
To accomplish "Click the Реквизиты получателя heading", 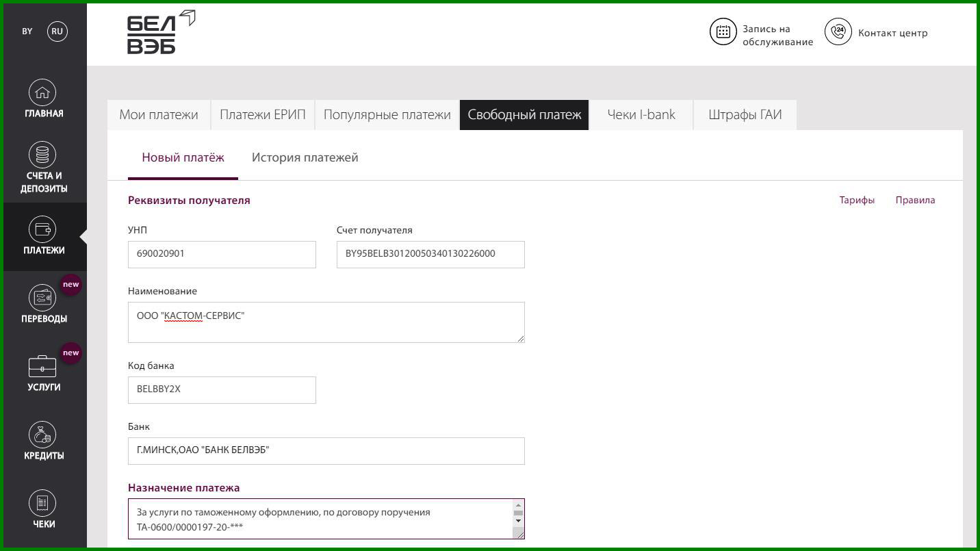I will click(189, 201).
